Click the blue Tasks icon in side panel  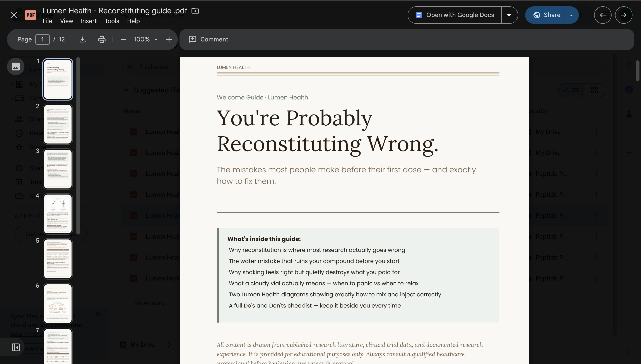[x=629, y=89]
